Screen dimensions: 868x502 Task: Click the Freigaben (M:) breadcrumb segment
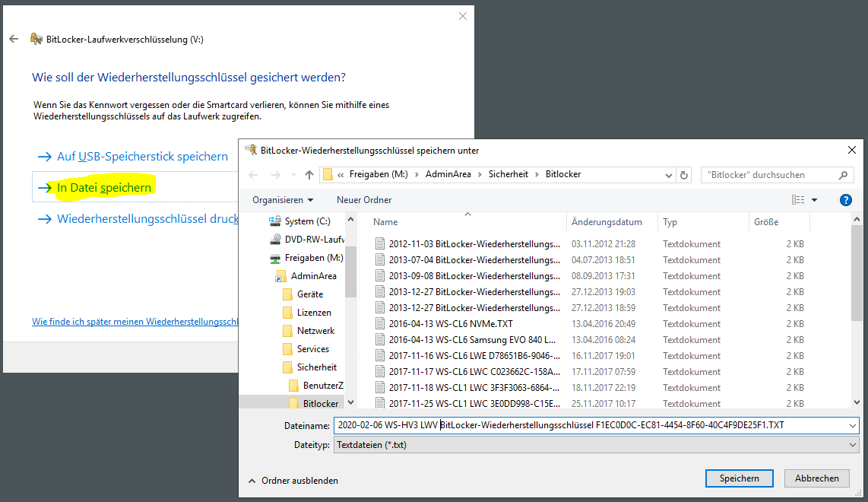tap(379, 174)
